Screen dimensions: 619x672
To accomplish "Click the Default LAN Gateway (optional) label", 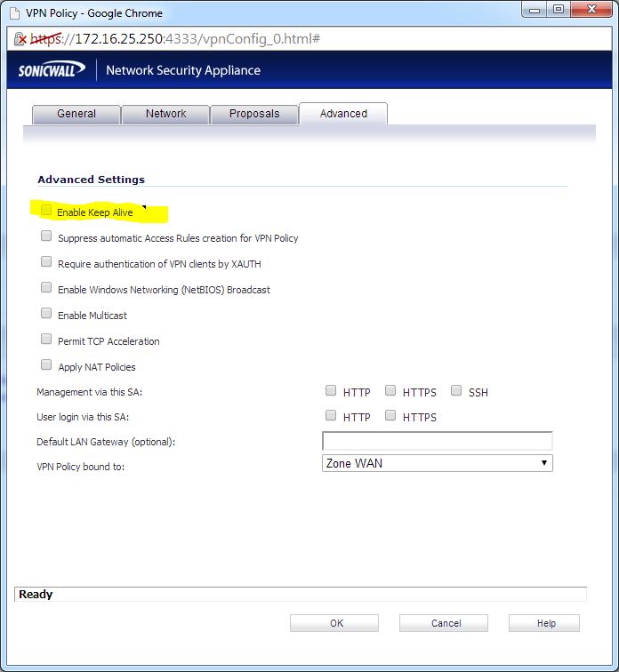I will (x=106, y=442).
